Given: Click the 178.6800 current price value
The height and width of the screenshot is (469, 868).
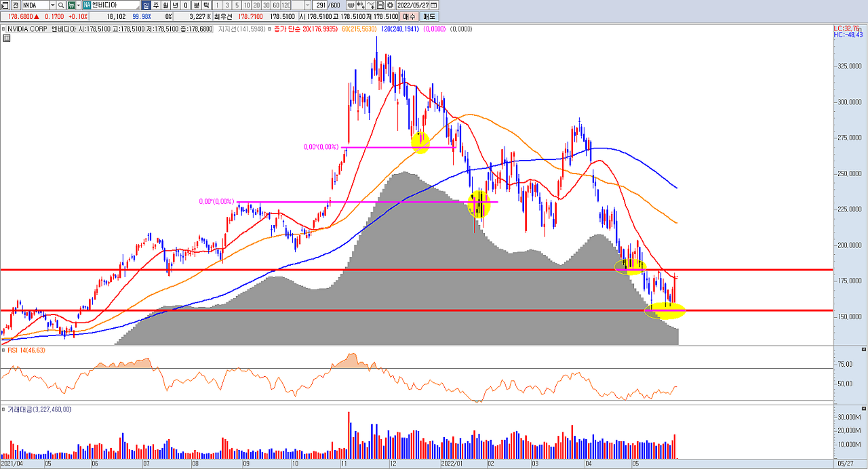Looking at the screenshot, I should point(20,16).
